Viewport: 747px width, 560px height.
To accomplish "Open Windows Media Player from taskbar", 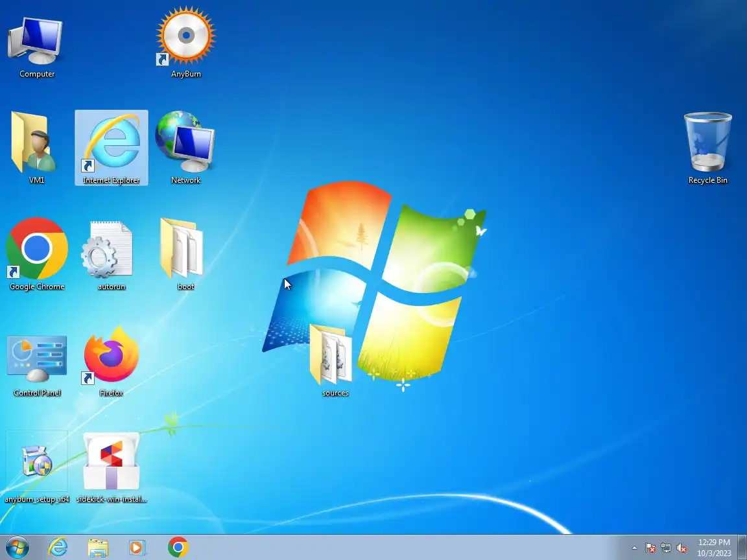I will click(x=137, y=548).
